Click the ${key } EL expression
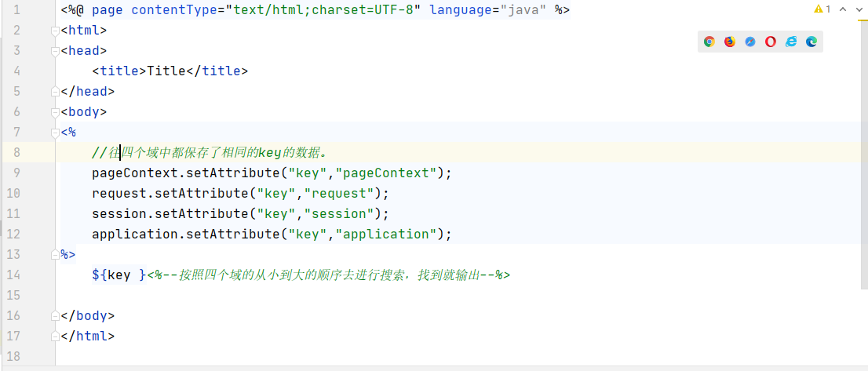Screen dimensions: 868x371 [119, 275]
